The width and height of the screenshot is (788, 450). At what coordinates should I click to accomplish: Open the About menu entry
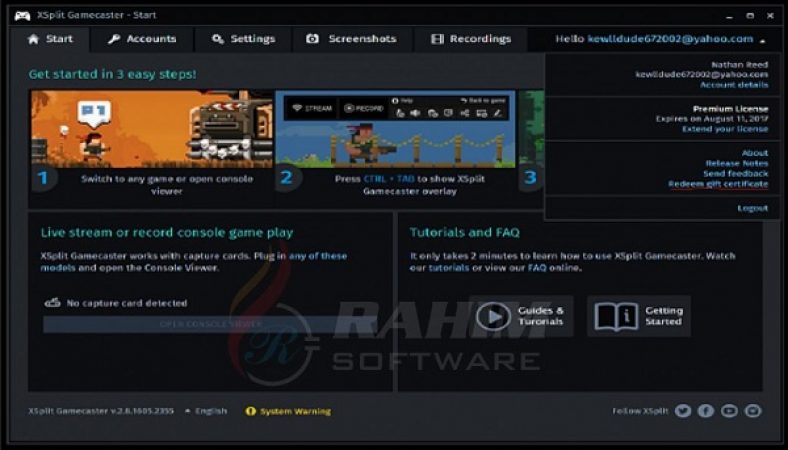click(x=755, y=153)
